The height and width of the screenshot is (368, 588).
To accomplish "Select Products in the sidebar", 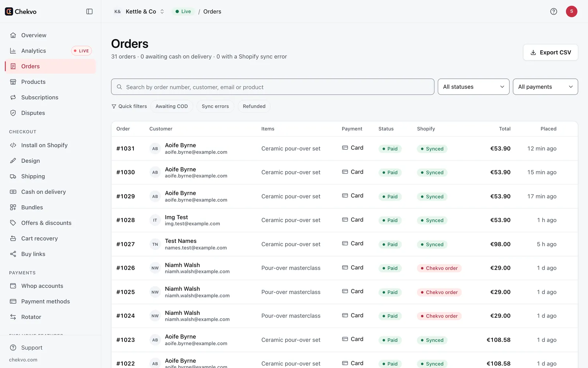I will (x=50, y=82).
